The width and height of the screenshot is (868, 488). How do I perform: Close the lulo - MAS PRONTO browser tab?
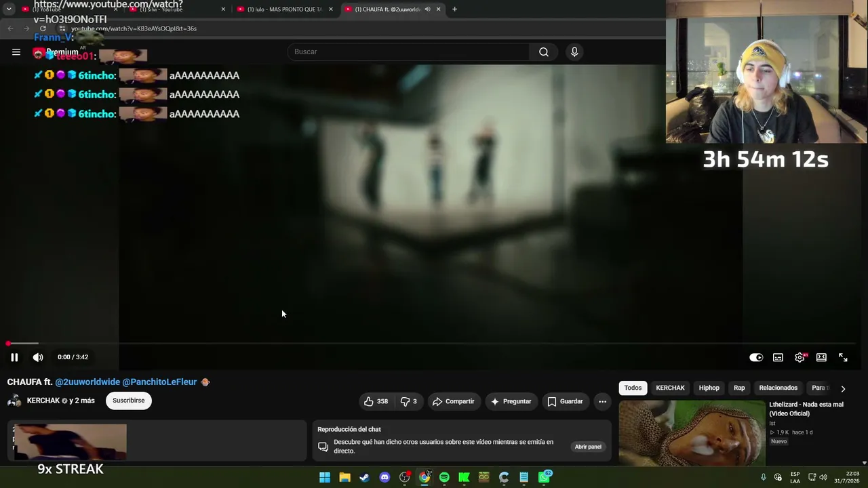tap(331, 9)
